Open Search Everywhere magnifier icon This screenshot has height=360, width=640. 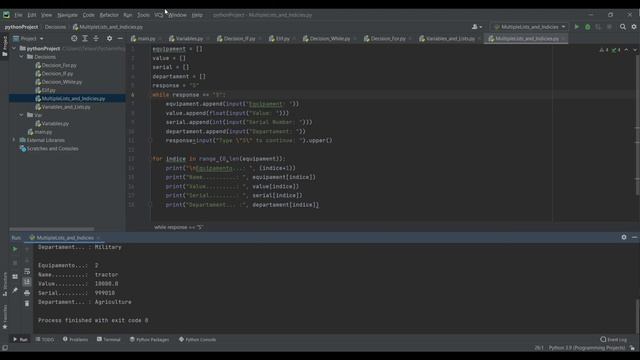(x=623, y=27)
